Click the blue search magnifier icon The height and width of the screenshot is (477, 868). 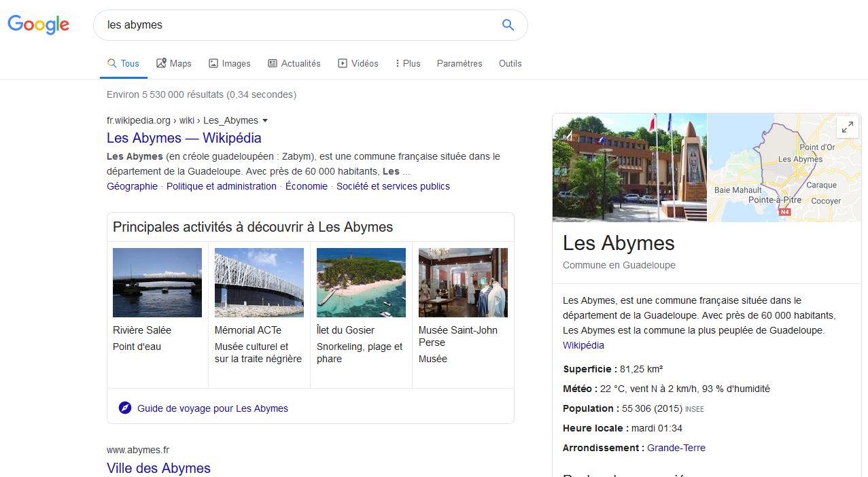(508, 25)
